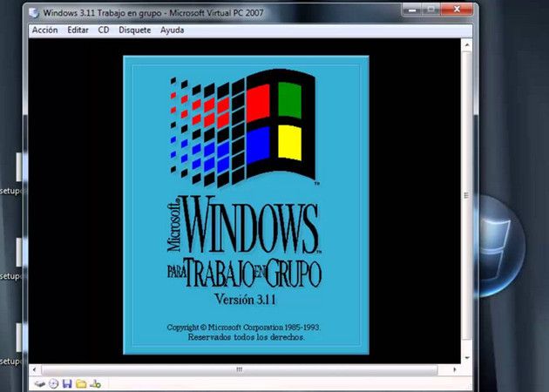Click the CD drive status icon
The image size is (549, 392).
(x=53, y=384)
